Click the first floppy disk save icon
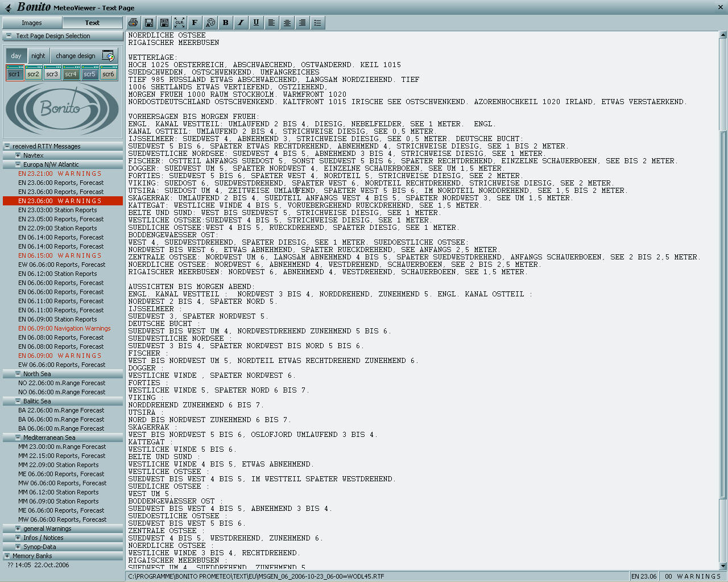728x582 pixels. click(148, 23)
